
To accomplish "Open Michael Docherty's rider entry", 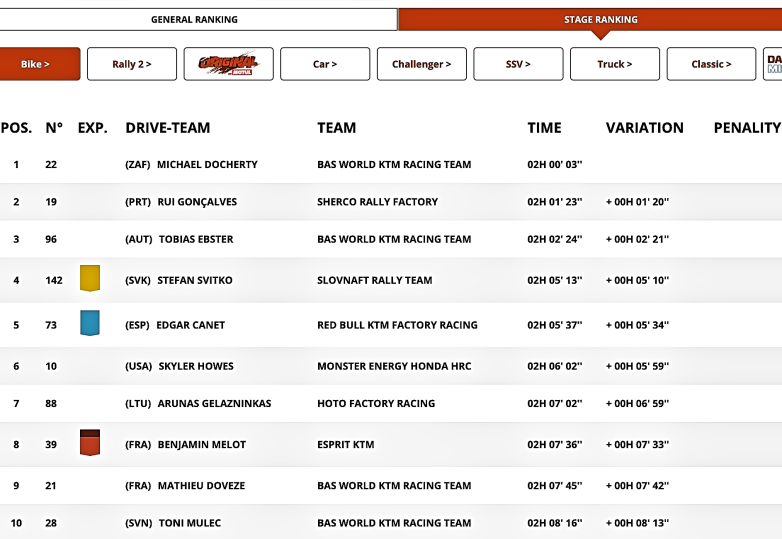I will [207, 164].
